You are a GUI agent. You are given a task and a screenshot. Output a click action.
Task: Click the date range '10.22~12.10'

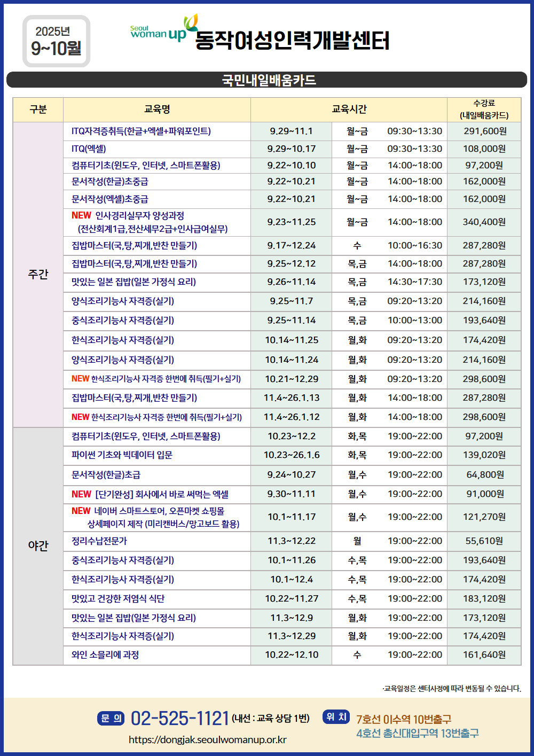(292, 655)
